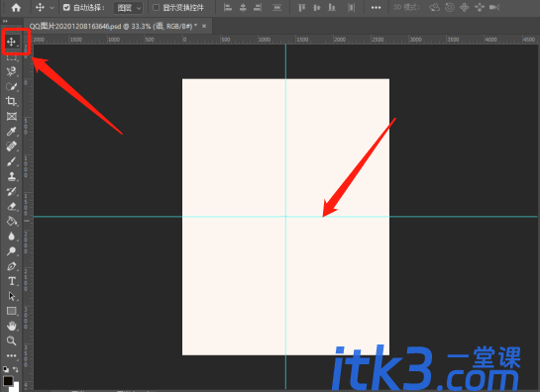Close the QQ图片20201208163646.psd tab
This screenshot has height=392, width=541.
[204, 26]
